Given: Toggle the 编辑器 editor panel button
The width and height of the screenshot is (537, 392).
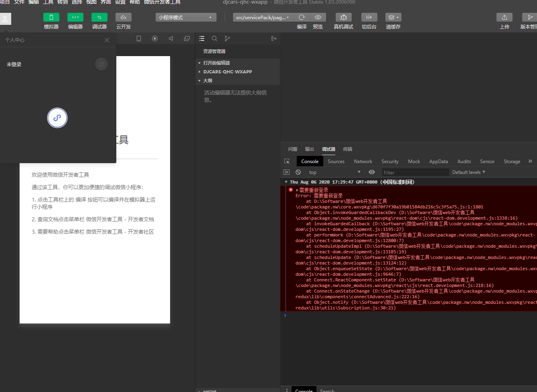Looking at the screenshot, I should click(75, 17).
